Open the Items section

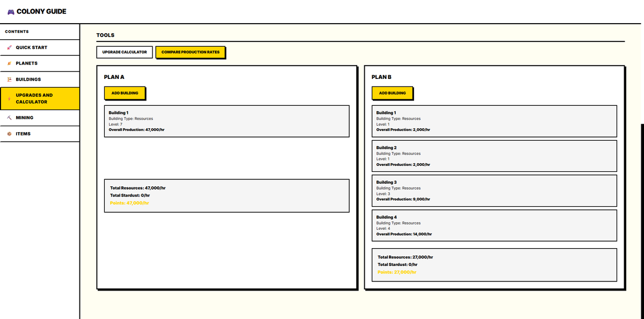[x=39, y=134]
